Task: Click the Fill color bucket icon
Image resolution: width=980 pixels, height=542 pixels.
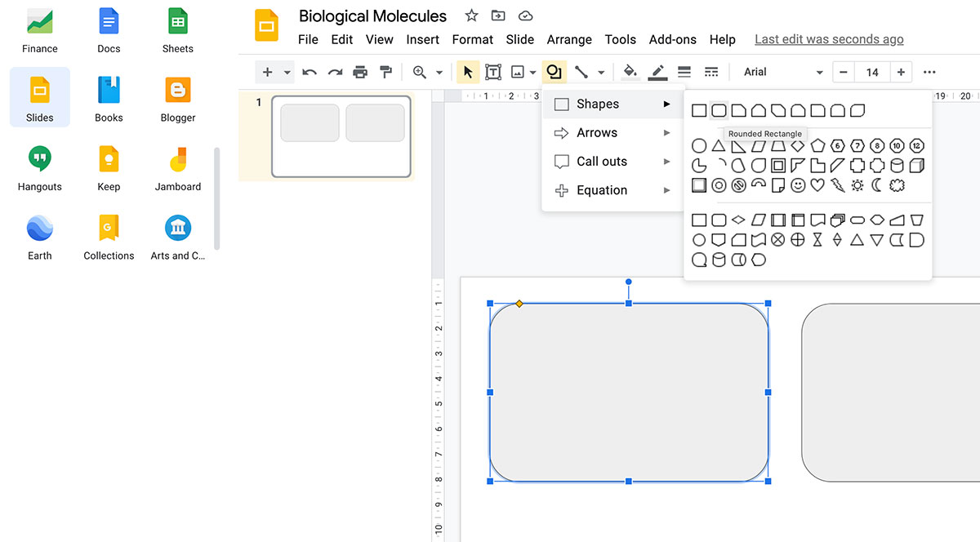Action: (x=630, y=72)
